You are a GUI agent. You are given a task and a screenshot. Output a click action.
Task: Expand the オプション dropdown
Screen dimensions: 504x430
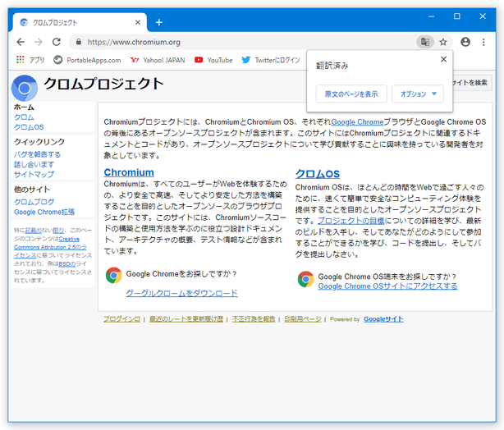click(418, 94)
